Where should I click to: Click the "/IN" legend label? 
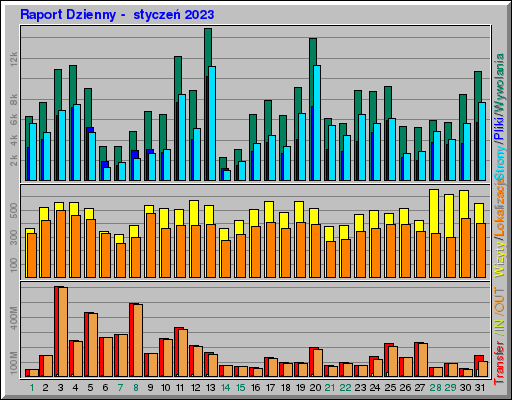[499, 327]
